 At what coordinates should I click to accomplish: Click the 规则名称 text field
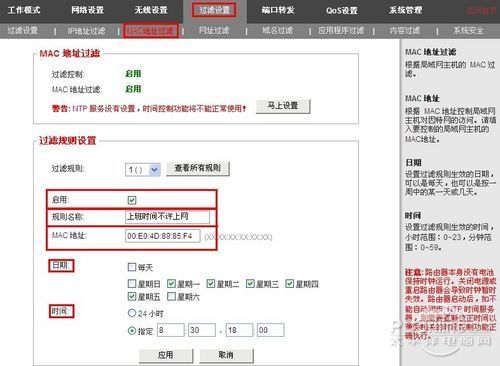[x=167, y=217]
